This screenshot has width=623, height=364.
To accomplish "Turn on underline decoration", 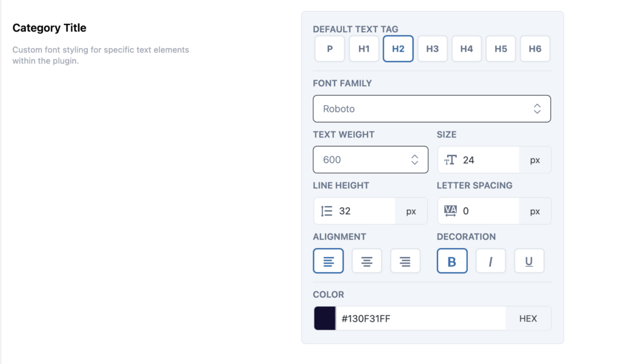I will point(529,261).
